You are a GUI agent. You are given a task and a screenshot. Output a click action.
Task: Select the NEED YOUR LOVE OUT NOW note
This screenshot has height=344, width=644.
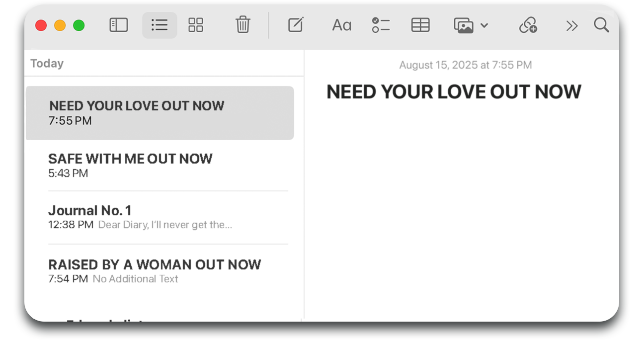coord(160,113)
